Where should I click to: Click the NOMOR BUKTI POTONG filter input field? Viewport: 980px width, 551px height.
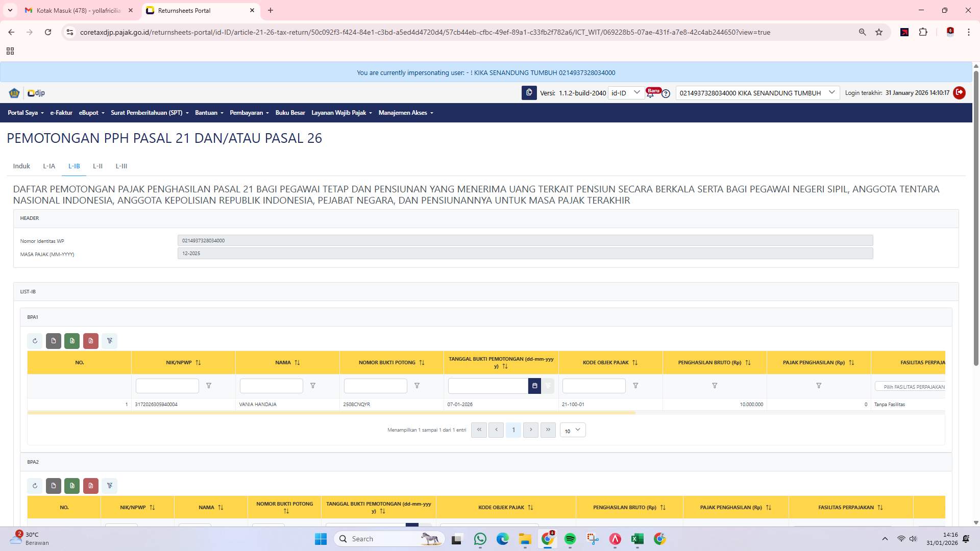point(375,386)
